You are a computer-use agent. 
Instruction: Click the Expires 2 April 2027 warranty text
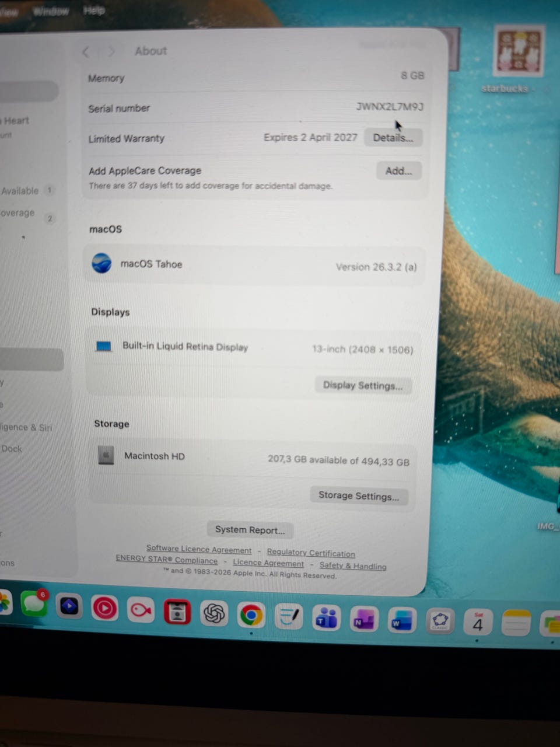[310, 138]
